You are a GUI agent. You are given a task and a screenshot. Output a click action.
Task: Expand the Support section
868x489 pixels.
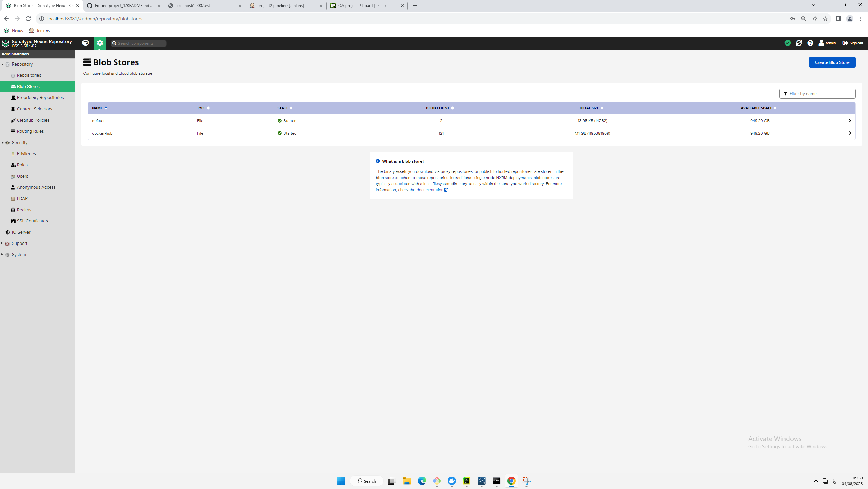point(3,243)
